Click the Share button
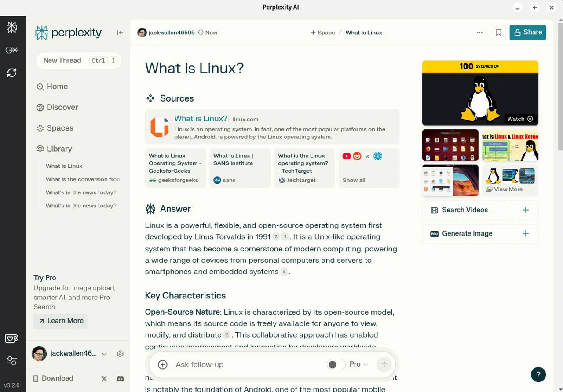563x392 pixels. click(528, 33)
